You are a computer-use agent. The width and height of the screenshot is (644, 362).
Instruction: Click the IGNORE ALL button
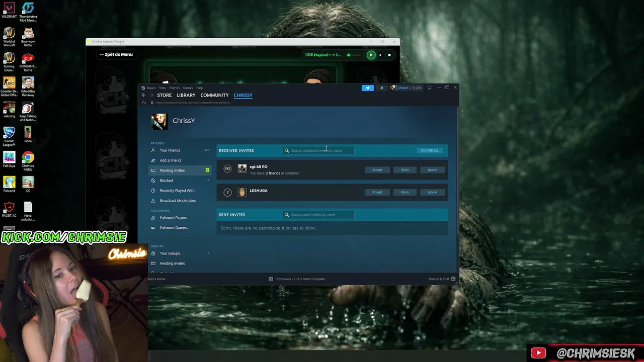coord(430,150)
